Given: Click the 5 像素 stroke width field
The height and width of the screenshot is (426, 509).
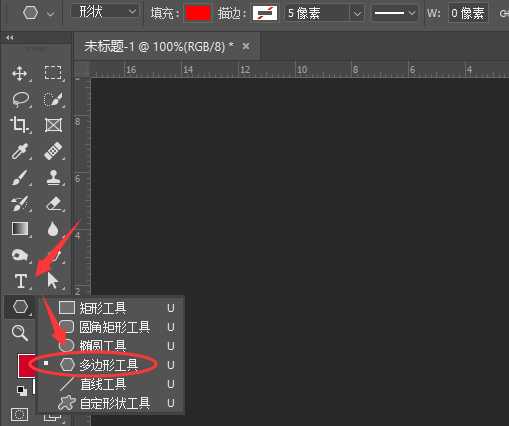Looking at the screenshot, I should tap(317, 14).
